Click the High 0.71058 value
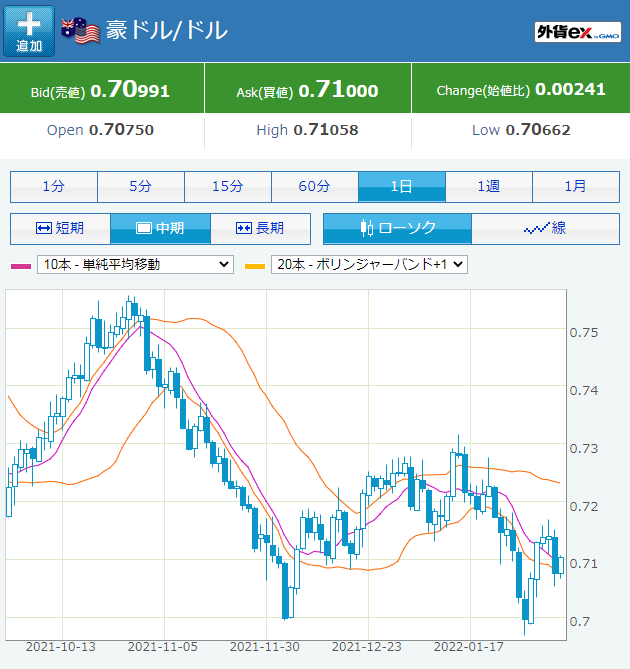This screenshot has height=669, width=630. pos(308,130)
